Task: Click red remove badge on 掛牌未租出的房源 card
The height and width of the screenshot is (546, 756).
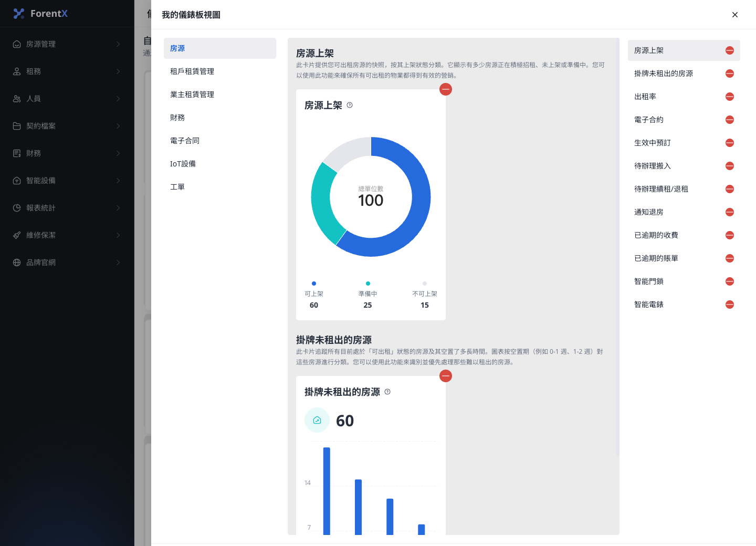Action: coord(446,376)
